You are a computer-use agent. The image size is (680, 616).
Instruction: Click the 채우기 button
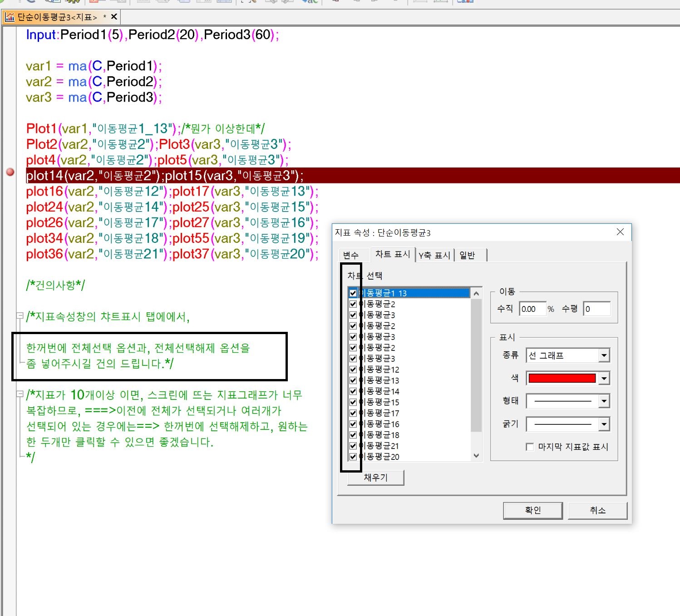375,478
